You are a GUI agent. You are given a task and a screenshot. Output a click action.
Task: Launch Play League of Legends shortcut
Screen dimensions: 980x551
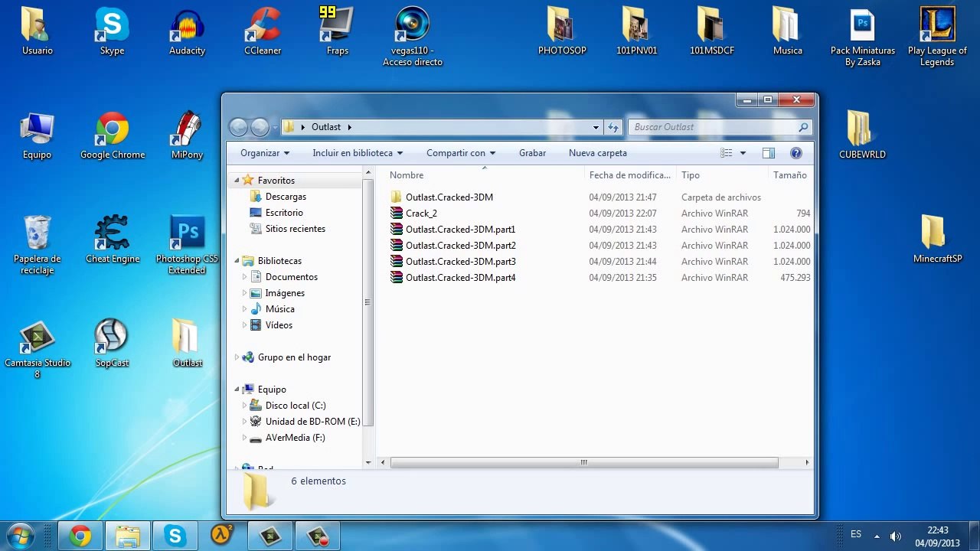[937, 37]
